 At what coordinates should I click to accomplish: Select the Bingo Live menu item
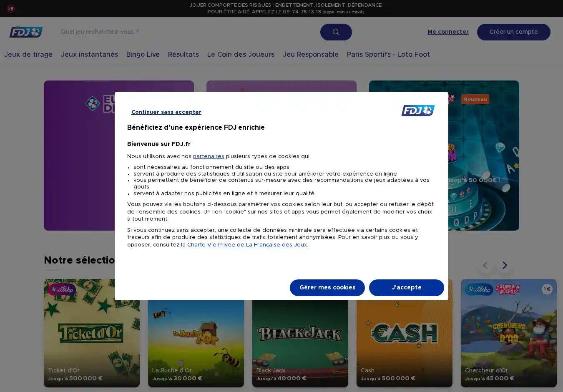pos(143,55)
